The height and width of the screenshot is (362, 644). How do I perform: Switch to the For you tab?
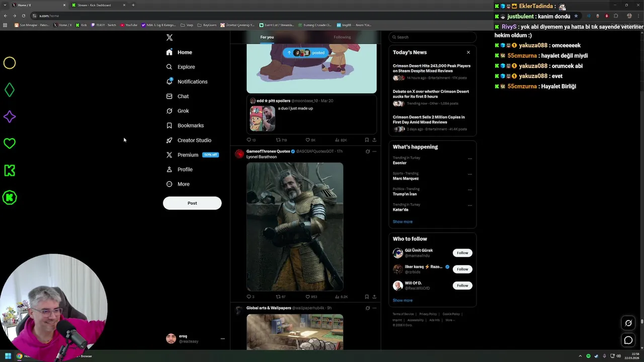click(267, 37)
